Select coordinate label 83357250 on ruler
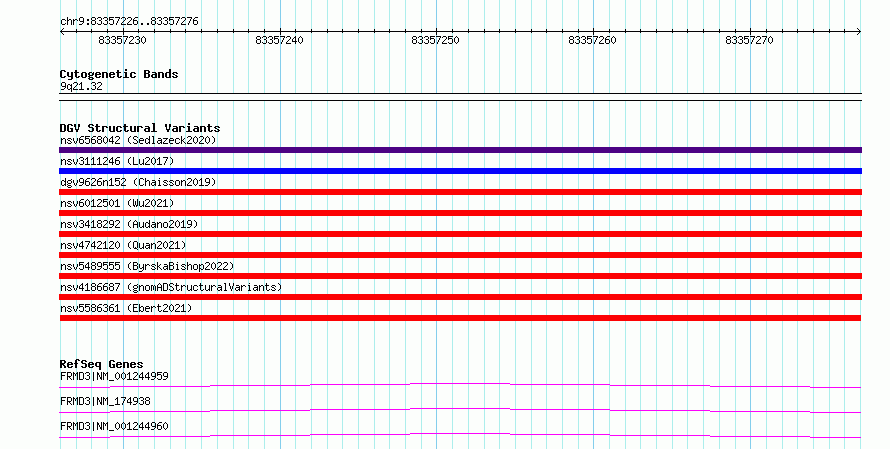This screenshot has width=890, height=449. pyautogui.click(x=435, y=40)
